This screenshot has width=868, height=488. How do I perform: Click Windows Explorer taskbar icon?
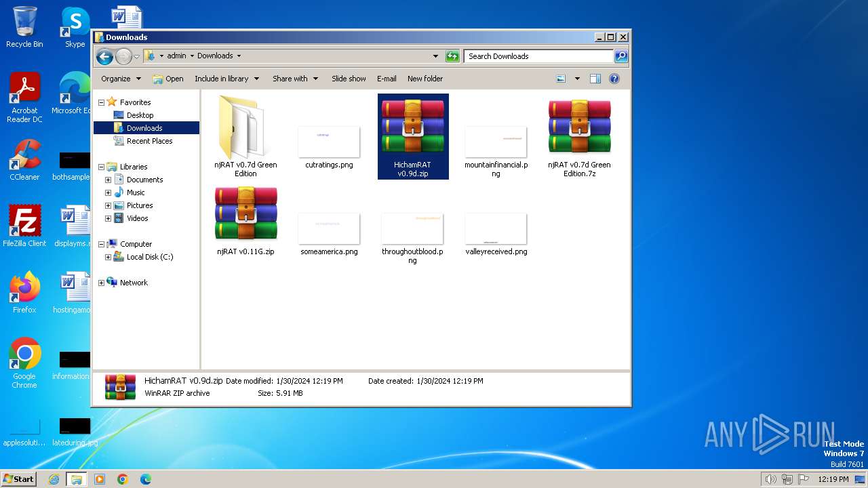pos(77,479)
